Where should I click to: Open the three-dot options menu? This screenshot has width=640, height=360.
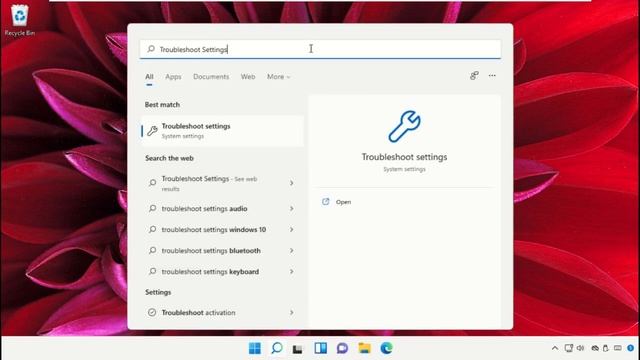[x=492, y=76]
